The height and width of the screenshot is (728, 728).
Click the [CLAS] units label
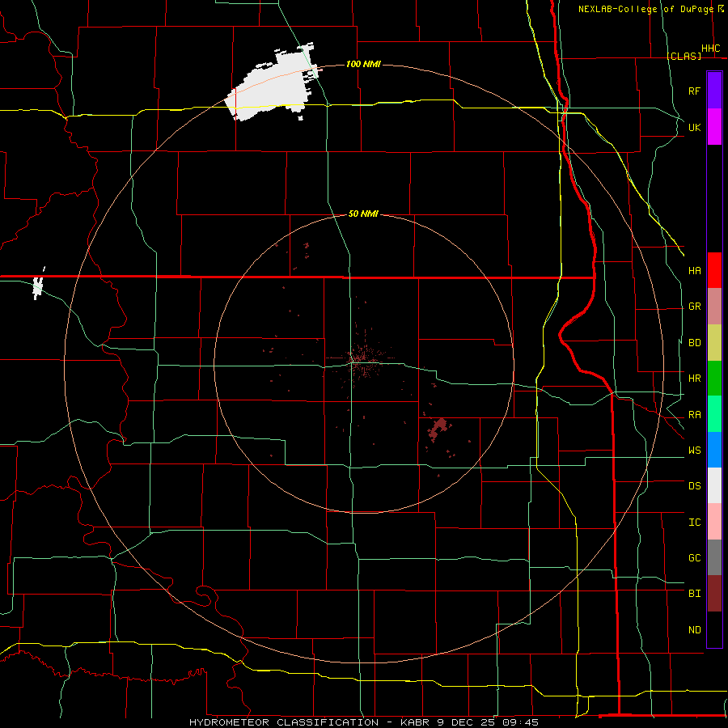click(684, 56)
